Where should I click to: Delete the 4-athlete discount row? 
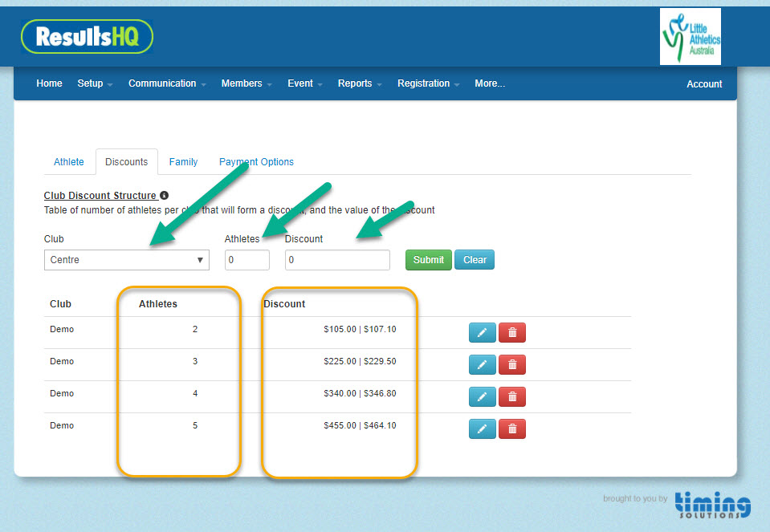pos(511,396)
